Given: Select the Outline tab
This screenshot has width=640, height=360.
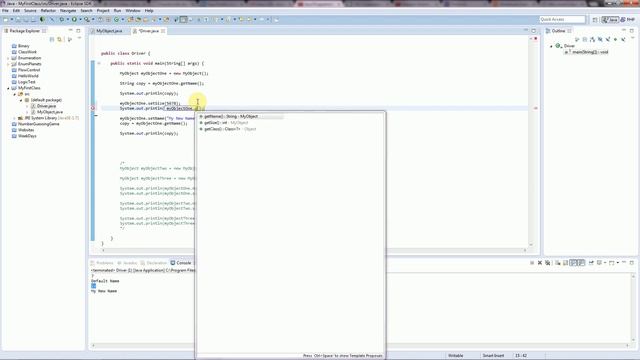Looking at the screenshot, I should click(x=558, y=31).
